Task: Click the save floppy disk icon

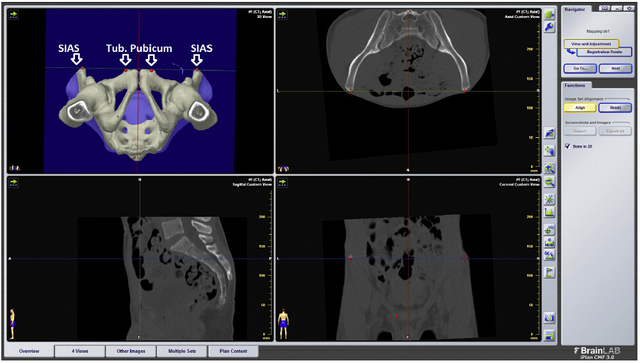Action: pyautogui.click(x=549, y=335)
